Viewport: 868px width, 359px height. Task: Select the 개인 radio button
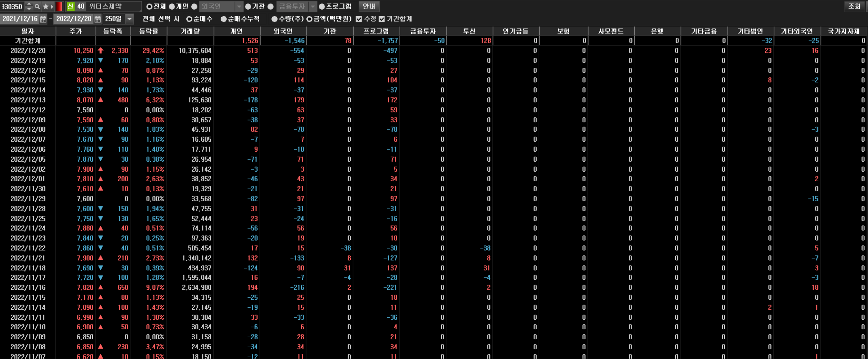click(172, 7)
